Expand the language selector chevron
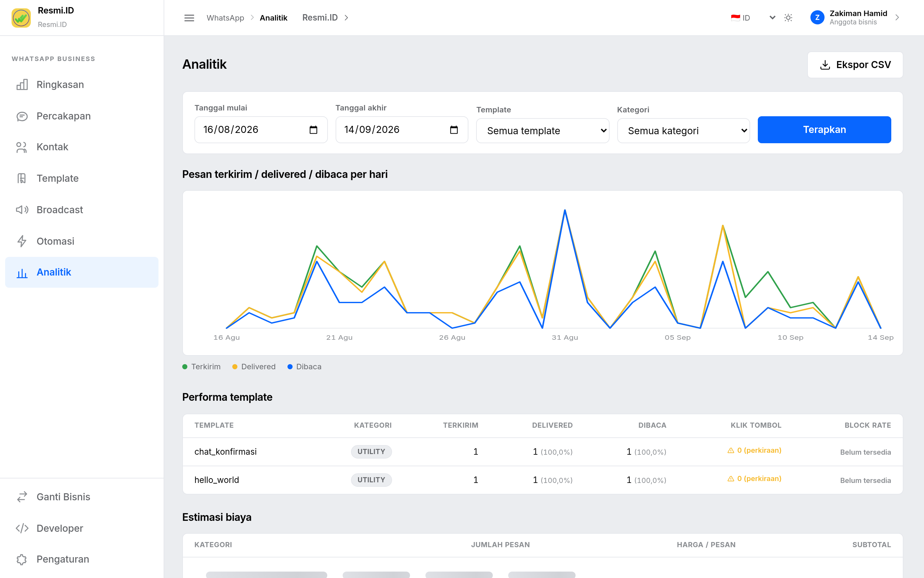The width and height of the screenshot is (924, 578). pyautogui.click(x=773, y=18)
